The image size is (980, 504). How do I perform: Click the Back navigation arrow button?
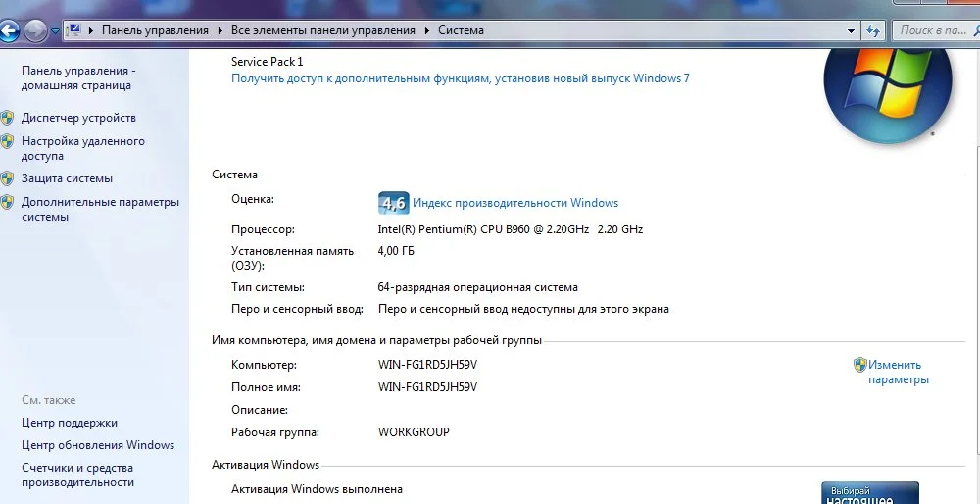pos(8,30)
